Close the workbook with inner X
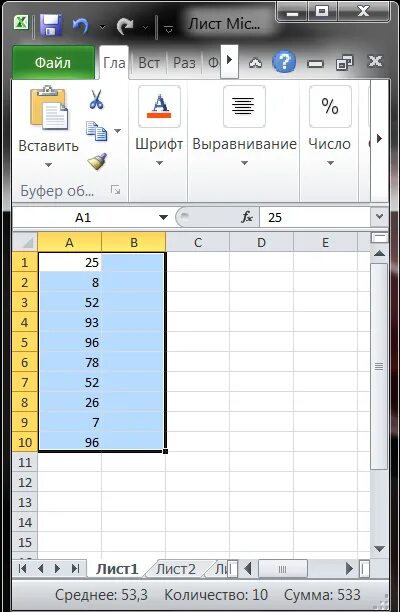The width and height of the screenshot is (400, 612). tap(375, 61)
